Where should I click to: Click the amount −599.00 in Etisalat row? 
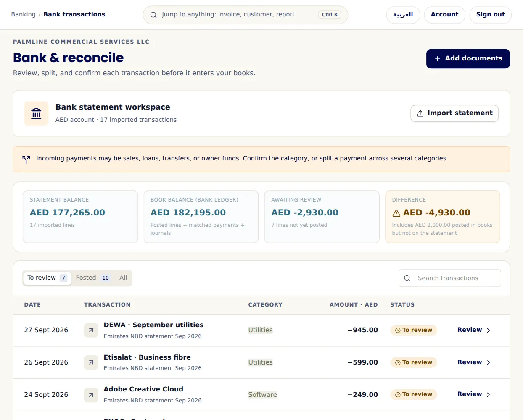[x=363, y=362]
